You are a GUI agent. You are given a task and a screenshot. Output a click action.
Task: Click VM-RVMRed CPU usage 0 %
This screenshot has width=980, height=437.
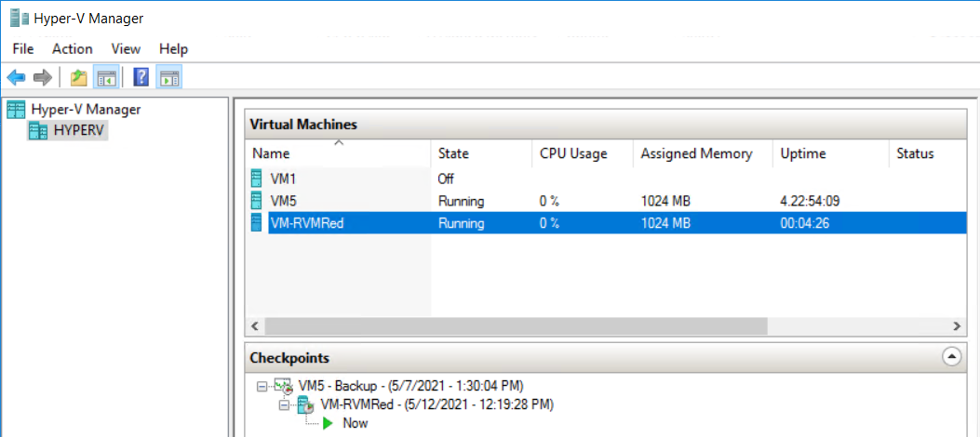(549, 223)
